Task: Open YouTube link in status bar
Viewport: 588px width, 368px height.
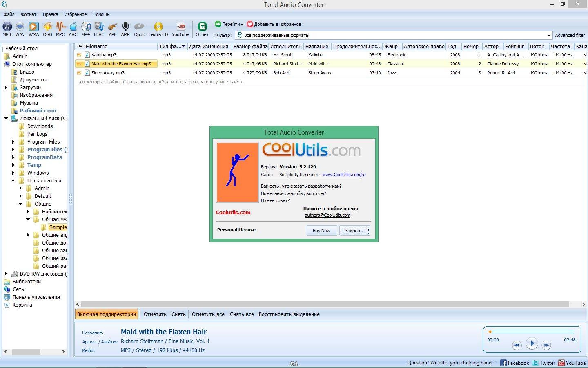Action: [572, 363]
